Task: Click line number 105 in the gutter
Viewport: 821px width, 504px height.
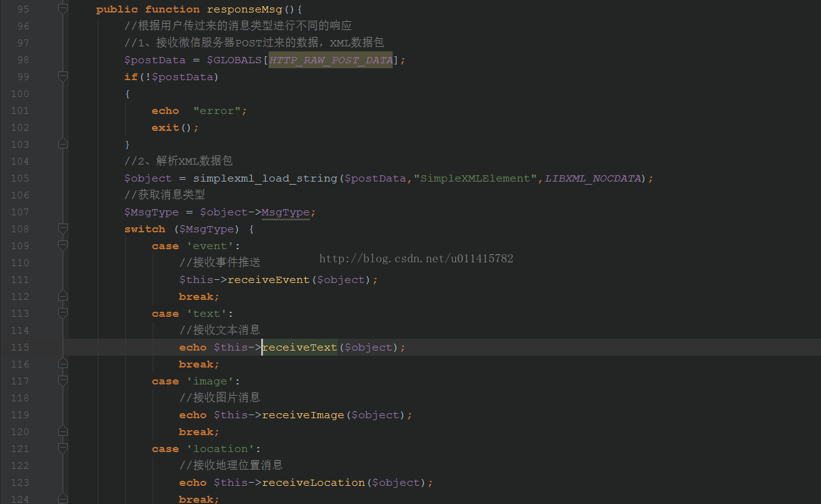Action: tap(20, 178)
